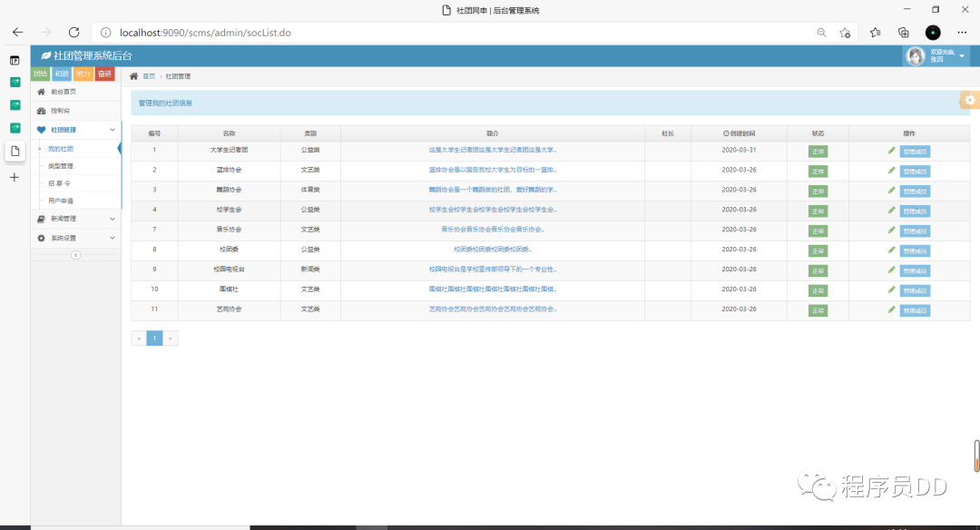This screenshot has height=530, width=980.
Task: Edit 音乐协会 row with the pencil icon
Action: click(x=891, y=231)
